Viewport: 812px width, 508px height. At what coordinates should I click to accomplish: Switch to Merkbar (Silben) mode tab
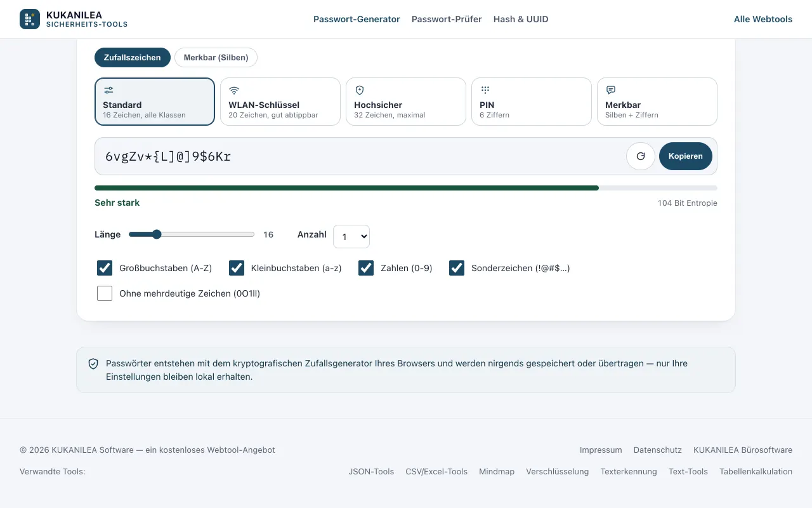click(x=216, y=57)
